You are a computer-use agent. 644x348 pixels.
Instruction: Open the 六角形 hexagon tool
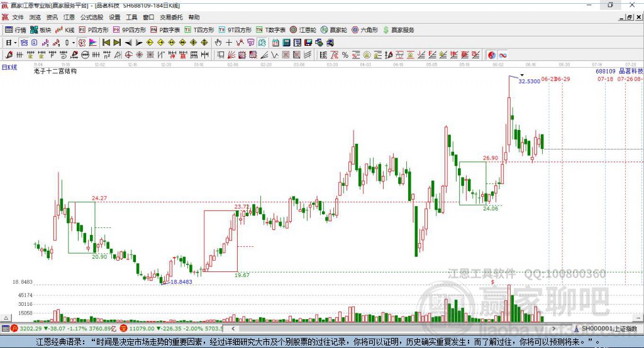point(365,30)
